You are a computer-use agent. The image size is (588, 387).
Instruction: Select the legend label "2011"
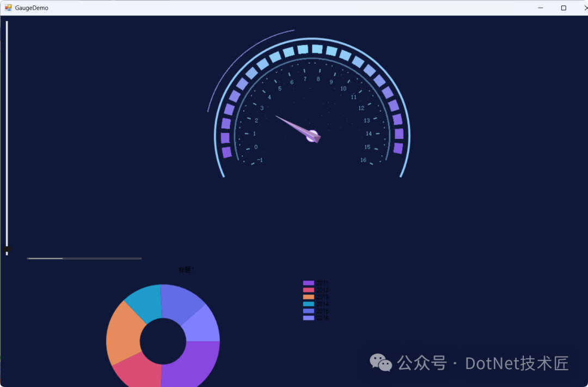click(322, 283)
